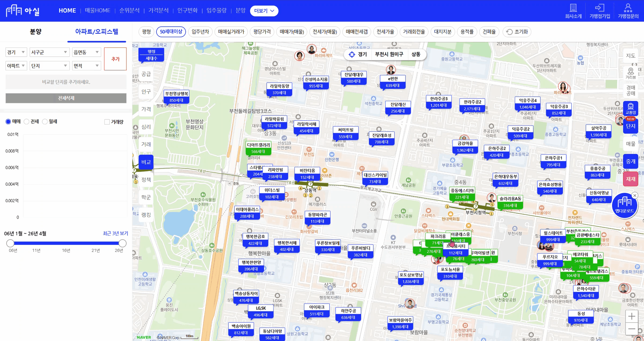
Task: Click map zoom in plus button
Action: click(631, 316)
